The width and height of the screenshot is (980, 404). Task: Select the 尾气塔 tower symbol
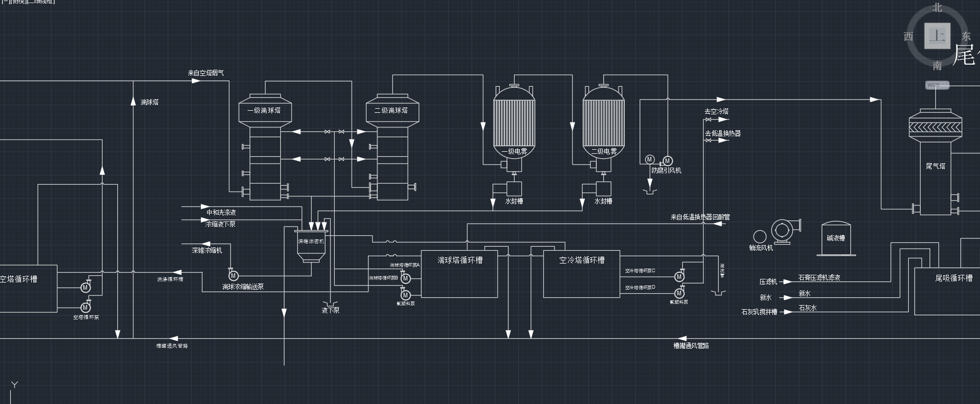click(935, 174)
